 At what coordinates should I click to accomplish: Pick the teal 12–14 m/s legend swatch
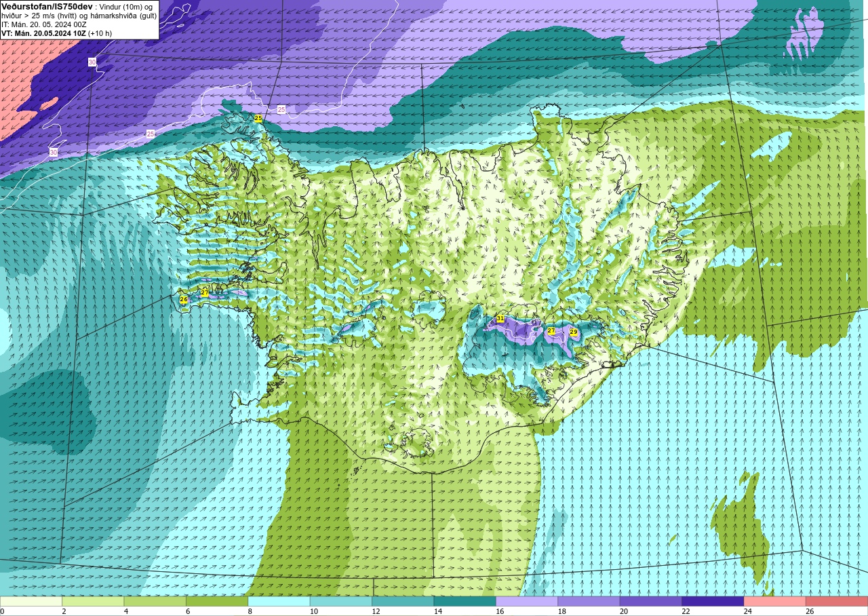403,601
